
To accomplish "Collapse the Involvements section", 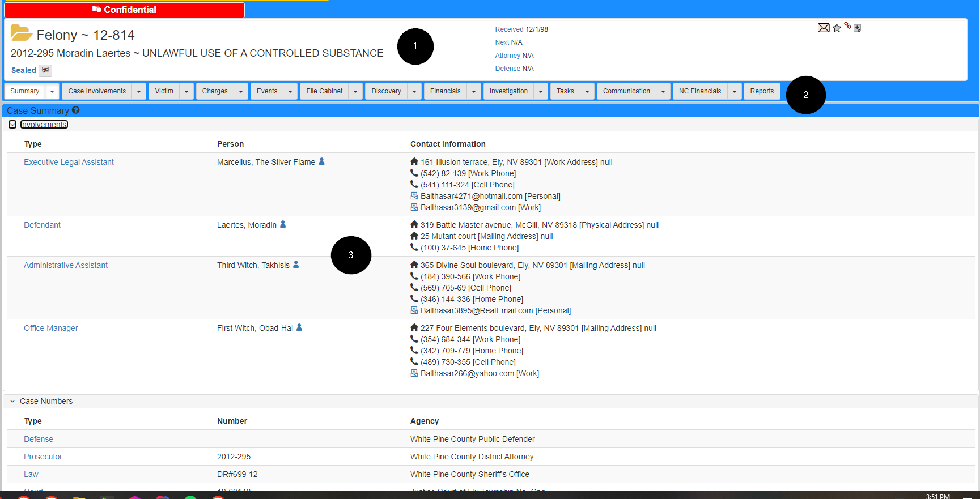I will click(x=12, y=125).
